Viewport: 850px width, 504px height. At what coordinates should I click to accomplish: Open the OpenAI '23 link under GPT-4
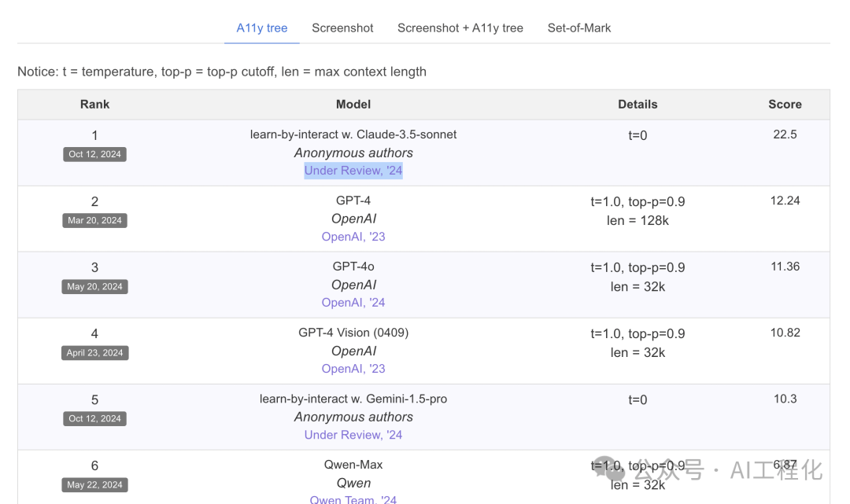click(353, 237)
